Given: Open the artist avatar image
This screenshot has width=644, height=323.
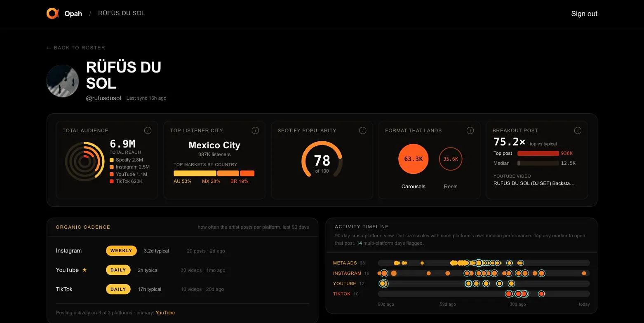Looking at the screenshot, I should [x=63, y=81].
